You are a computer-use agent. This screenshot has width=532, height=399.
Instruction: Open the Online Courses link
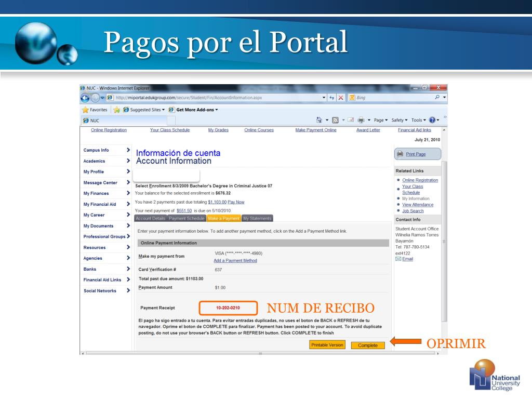259,130
